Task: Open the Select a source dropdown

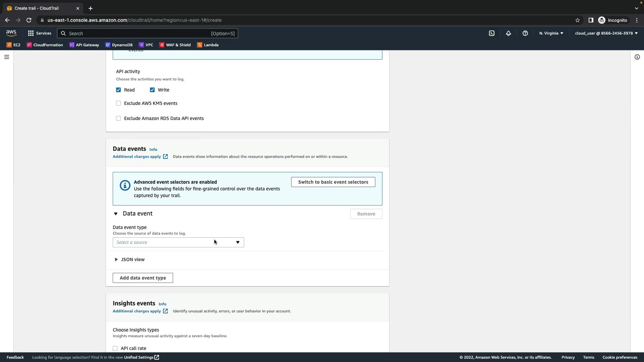Action: coord(178,242)
